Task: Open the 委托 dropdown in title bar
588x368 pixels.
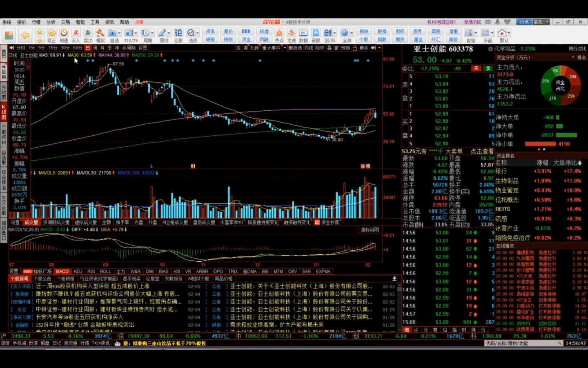Action: pyautogui.click(x=541, y=22)
